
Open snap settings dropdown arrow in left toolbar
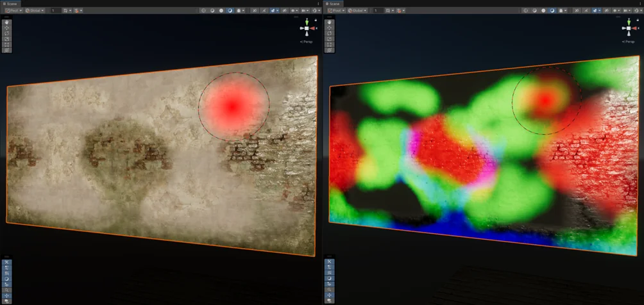tap(81, 10)
